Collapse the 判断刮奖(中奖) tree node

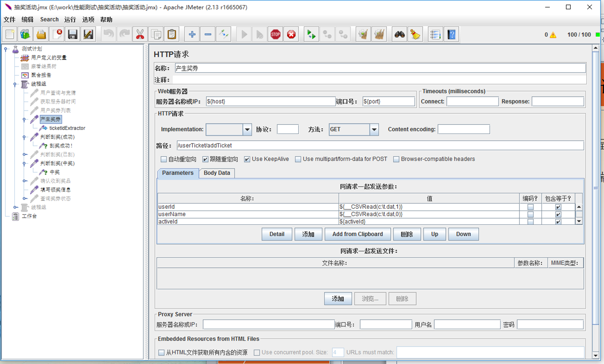(x=24, y=163)
